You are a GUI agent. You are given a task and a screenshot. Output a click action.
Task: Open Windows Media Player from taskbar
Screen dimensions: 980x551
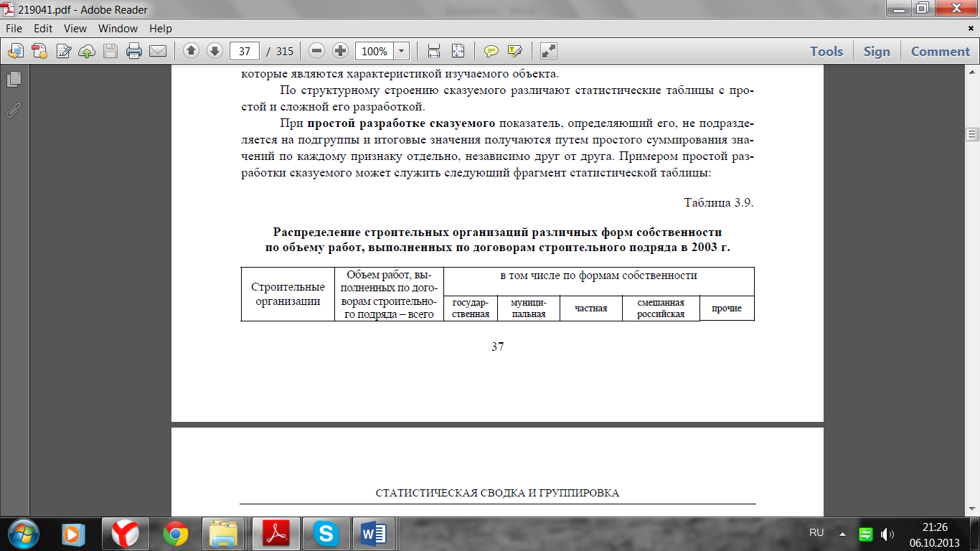tap(73, 534)
